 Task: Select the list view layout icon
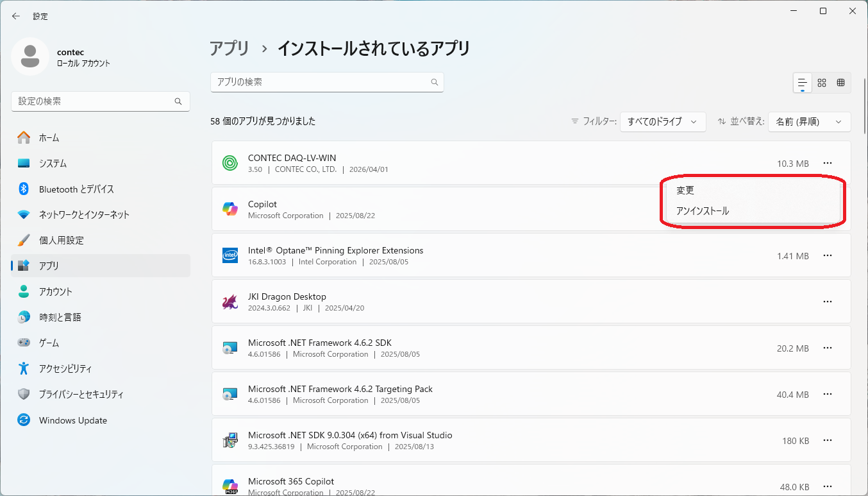coord(803,83)
